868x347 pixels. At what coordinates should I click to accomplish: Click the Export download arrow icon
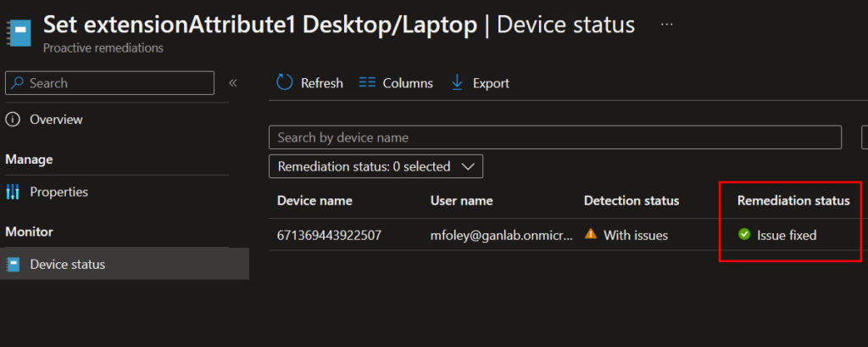(457, 82)
